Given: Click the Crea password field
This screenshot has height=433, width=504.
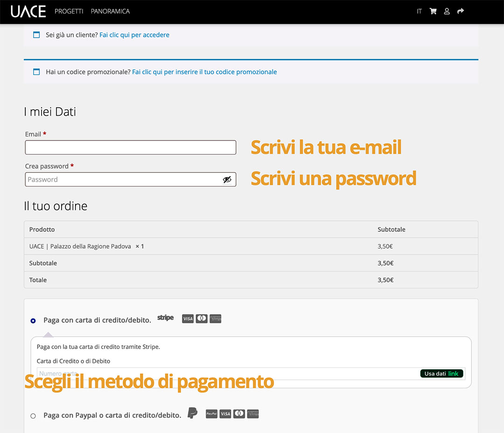Looking at the screenshot, I should (x=124, y=180).
